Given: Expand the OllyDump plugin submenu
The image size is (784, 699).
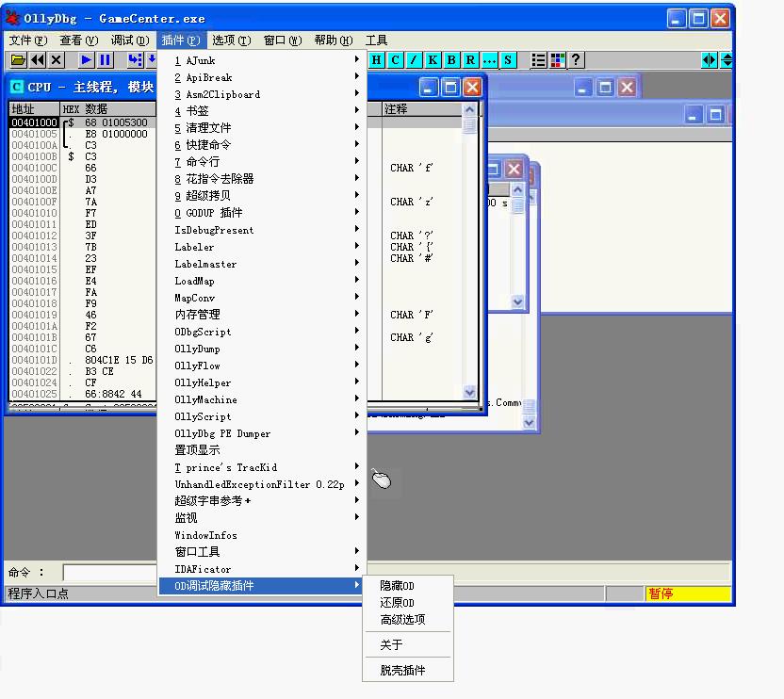Looking at the screenshot, I should [263, 349].
